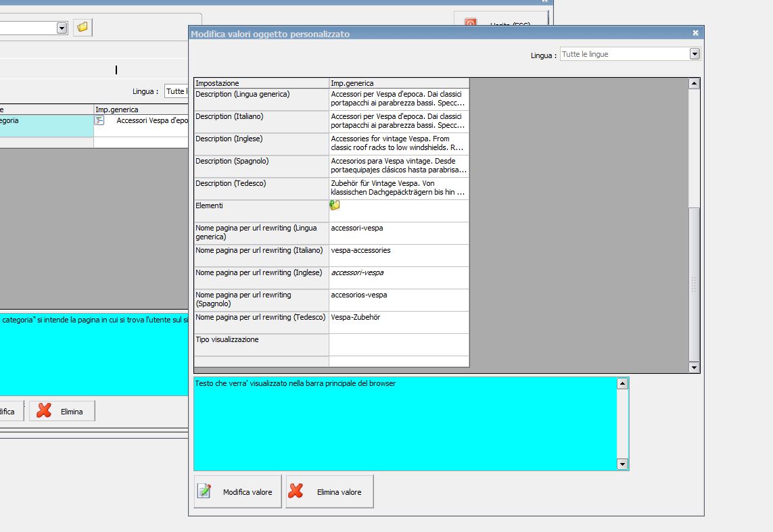The height and width of the screenshot is (532, 773).
Task: Click the Modifica valore button
Action: pos(237,491)
